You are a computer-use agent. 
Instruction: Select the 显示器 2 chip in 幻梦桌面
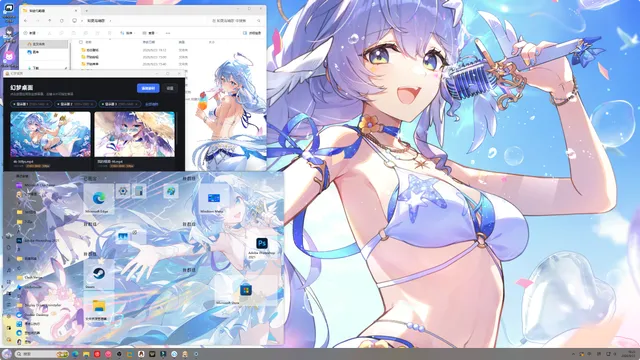76,104
